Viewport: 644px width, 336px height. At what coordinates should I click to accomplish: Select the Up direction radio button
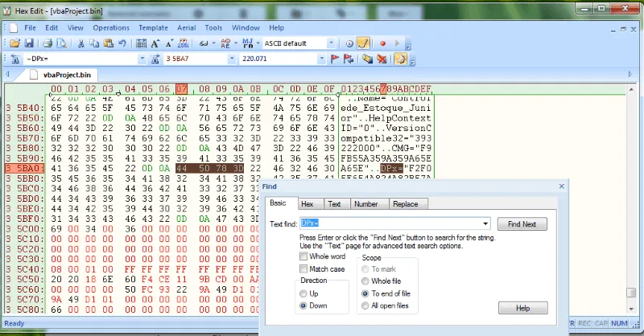[303, 293]
